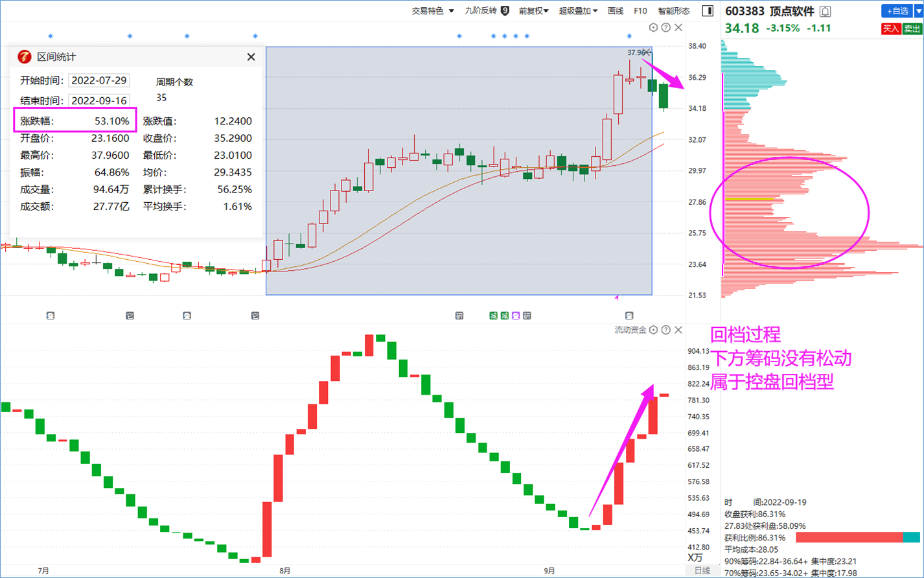Close the 流动资金 indicator panel
This screenshot has height=578, width=924.
pos(678,330)
